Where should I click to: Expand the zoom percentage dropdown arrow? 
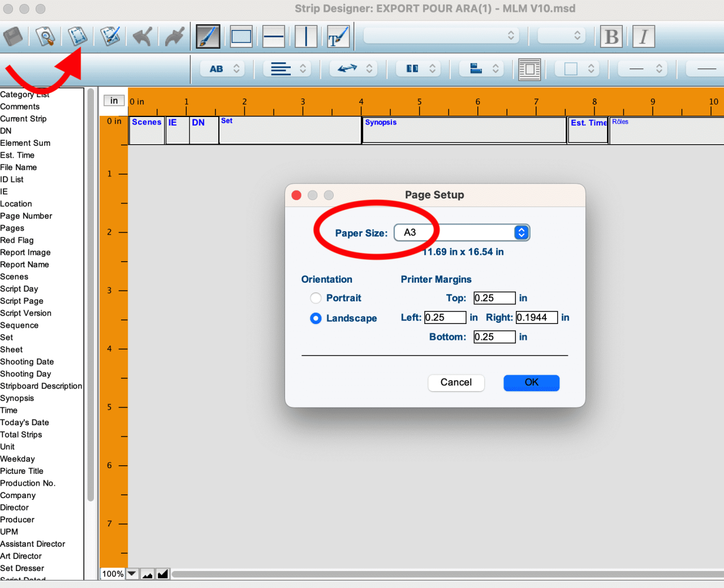[132, 574]
